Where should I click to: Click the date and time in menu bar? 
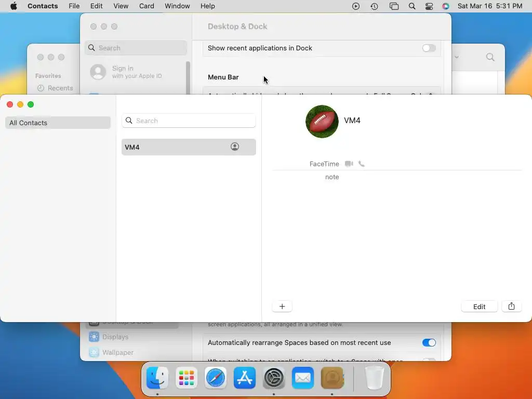point(489,6)
